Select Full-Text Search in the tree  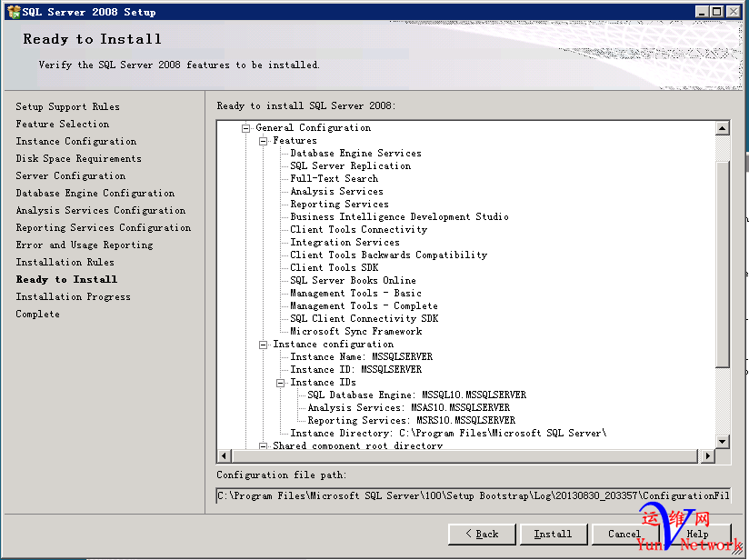pos(334,179)
